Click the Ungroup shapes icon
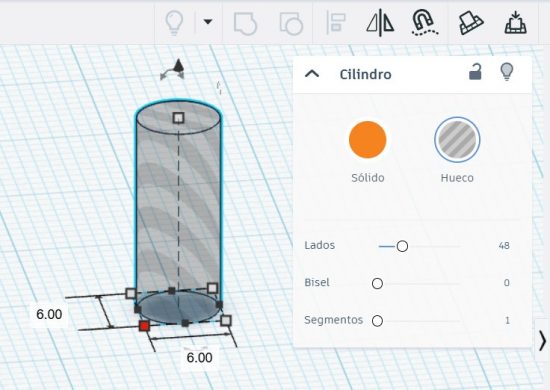 (291, 23)
